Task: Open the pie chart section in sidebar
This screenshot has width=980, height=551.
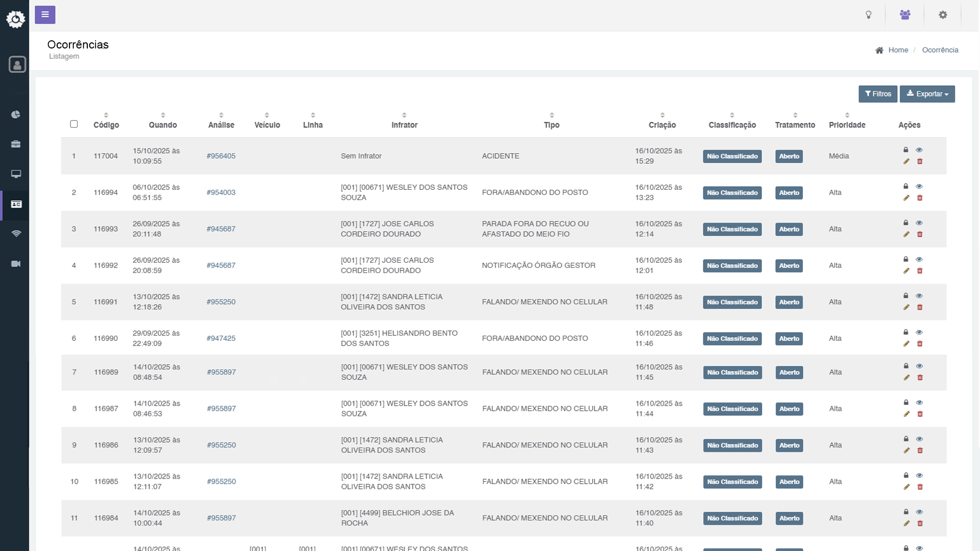Action: [16, 114]
